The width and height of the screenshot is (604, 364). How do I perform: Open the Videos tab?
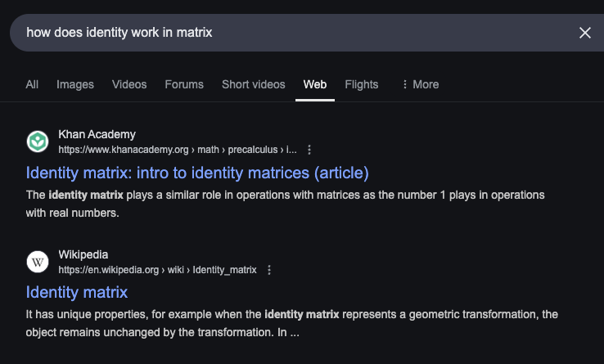(129, 84)
